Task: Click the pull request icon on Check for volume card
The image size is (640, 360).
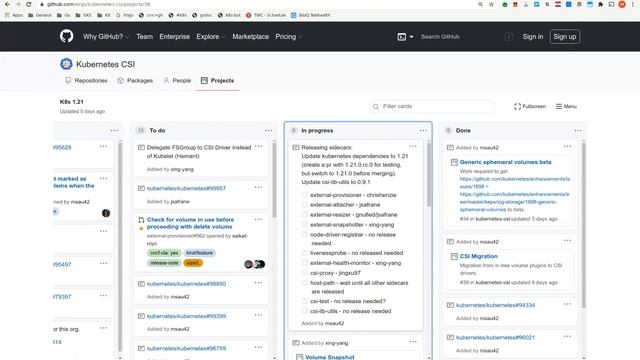Action: pyautogui.click(x=141, y=220)
